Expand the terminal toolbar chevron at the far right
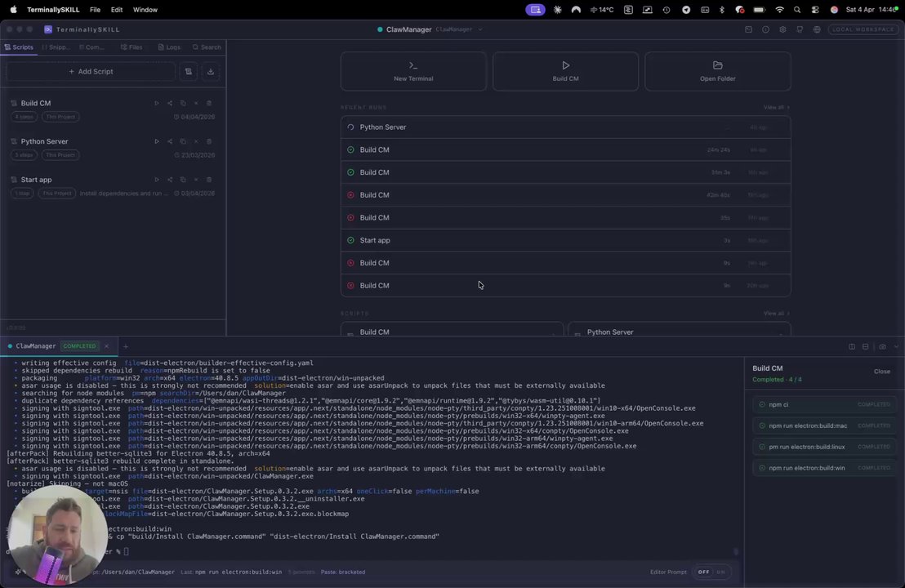Viewport: 905px width, 588px height. 896,347
